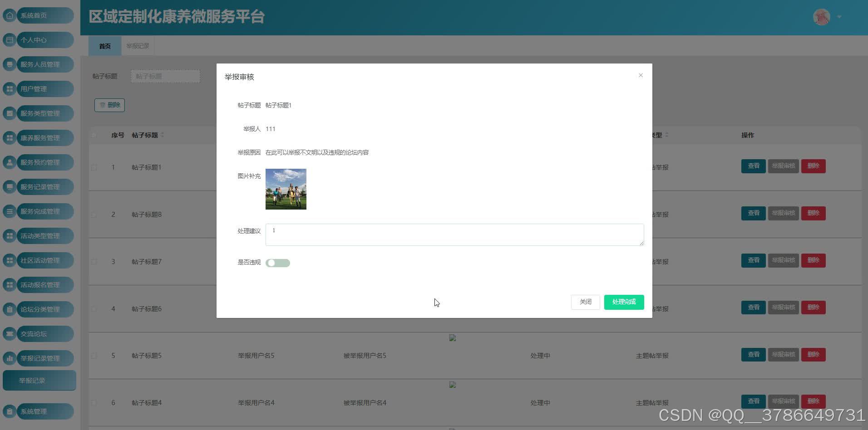
Task: Click the grid icon beside 用户管理
Action: coord(10,89)
